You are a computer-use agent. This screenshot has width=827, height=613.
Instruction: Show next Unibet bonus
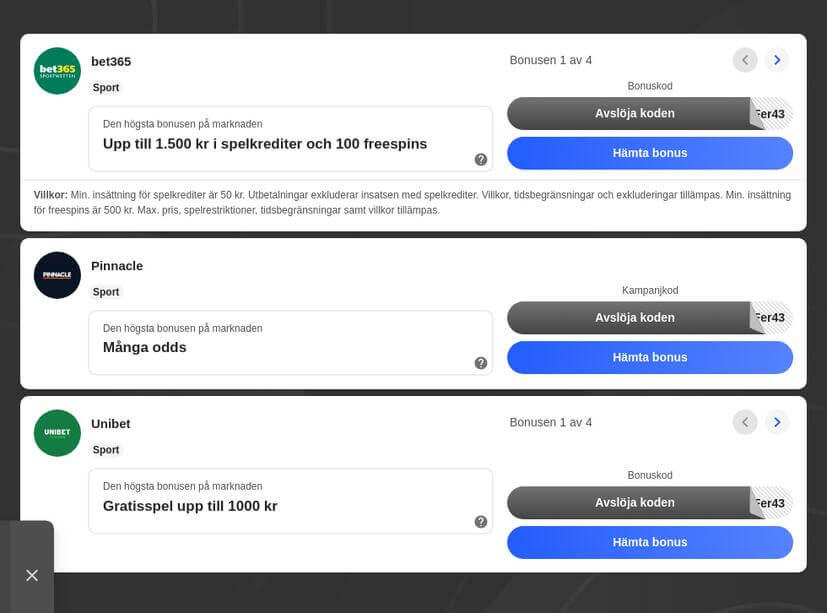tap(777, 422)
